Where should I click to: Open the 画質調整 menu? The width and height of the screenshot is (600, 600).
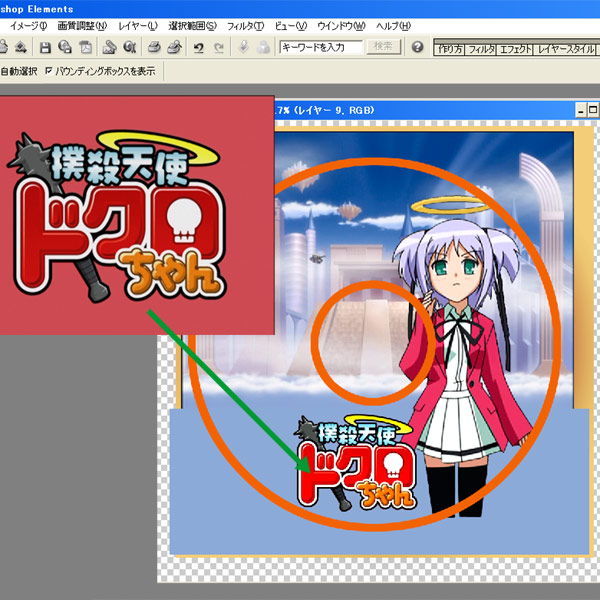(x=82, y=26)
